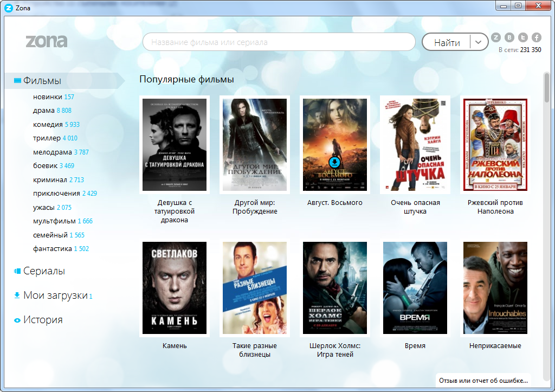Viewport: 555px width, 392px height.
Task: Select the комедия genre
Action: click(56, 124)
